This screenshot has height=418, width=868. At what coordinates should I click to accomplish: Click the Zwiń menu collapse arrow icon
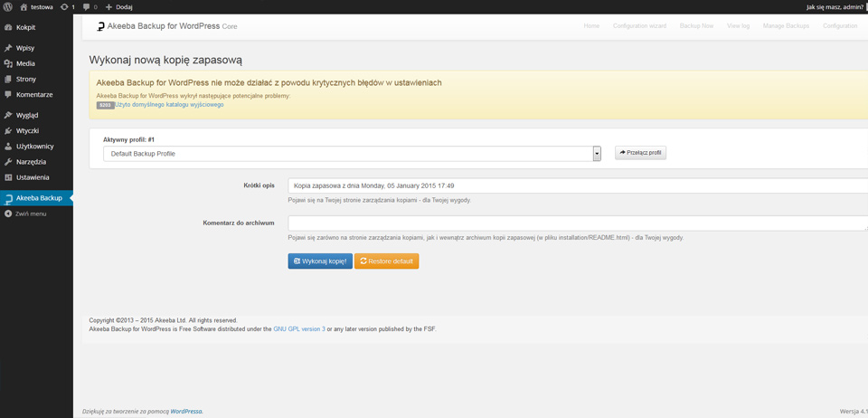[x=8, y=214]
